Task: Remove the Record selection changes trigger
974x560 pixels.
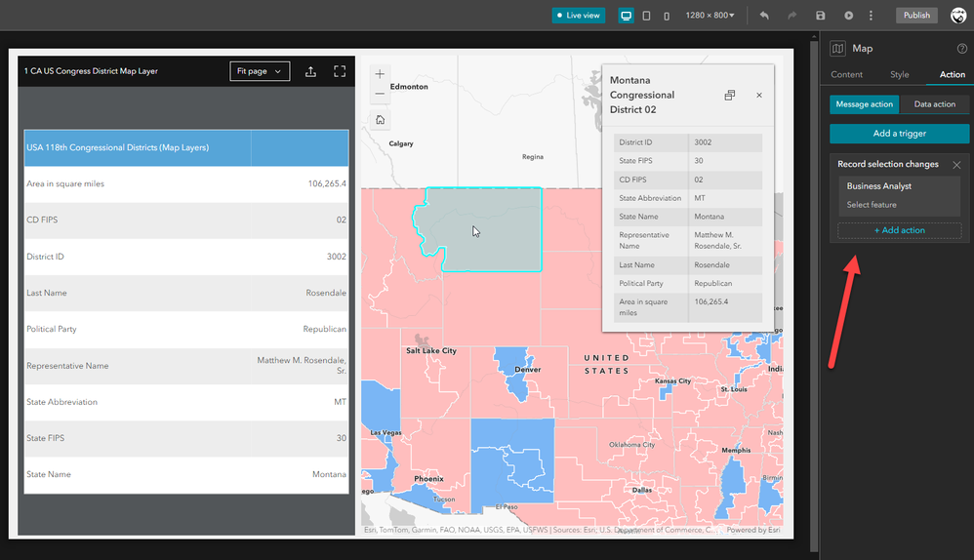Action: coord(956,165)
